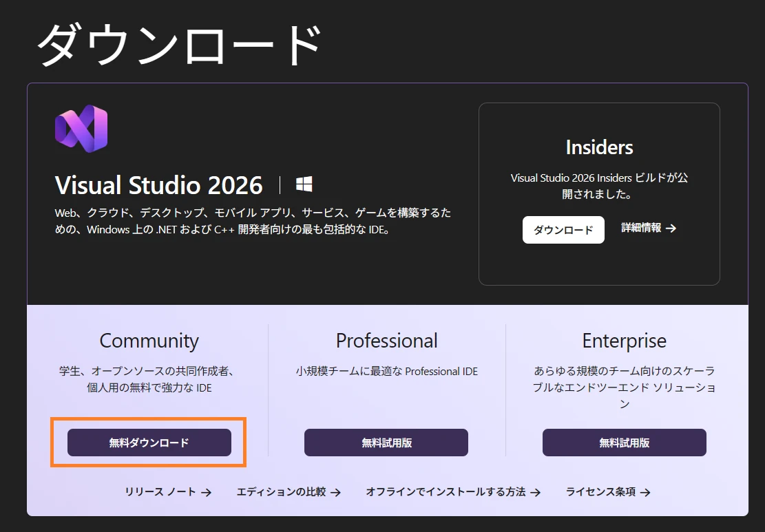The height and width of the screenshot is (532, 765).
Task: Click the Windows logo beside Visual Studio 2026
Action: coord(304,183)
